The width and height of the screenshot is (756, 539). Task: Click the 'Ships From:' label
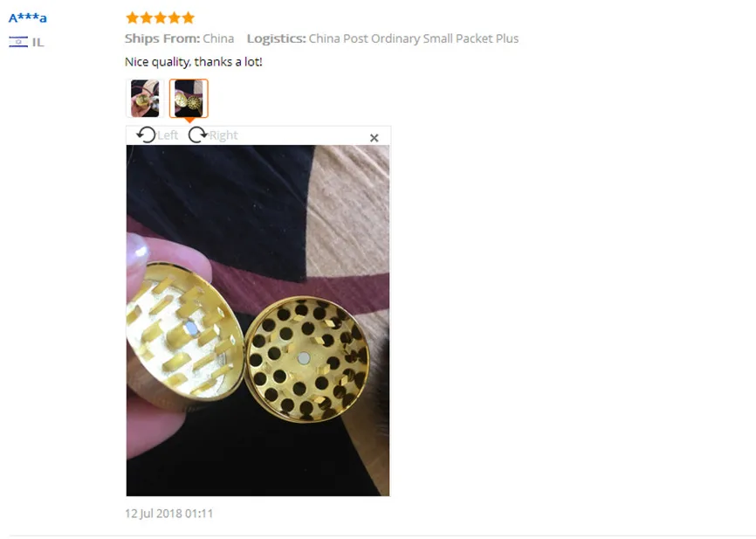(x=162, y=38)
